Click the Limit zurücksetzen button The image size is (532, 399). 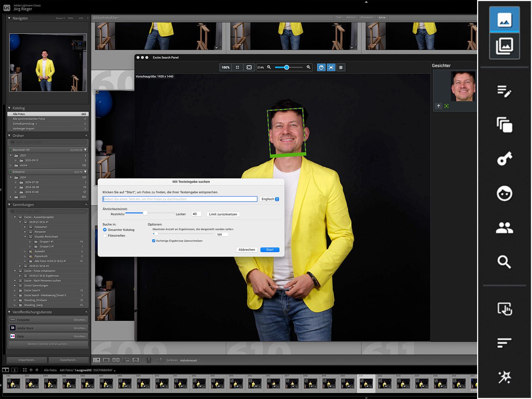pos(223,214)
